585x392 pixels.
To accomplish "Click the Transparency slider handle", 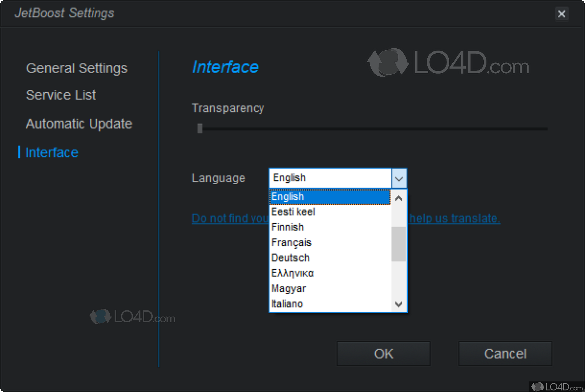I will [200, 128].
